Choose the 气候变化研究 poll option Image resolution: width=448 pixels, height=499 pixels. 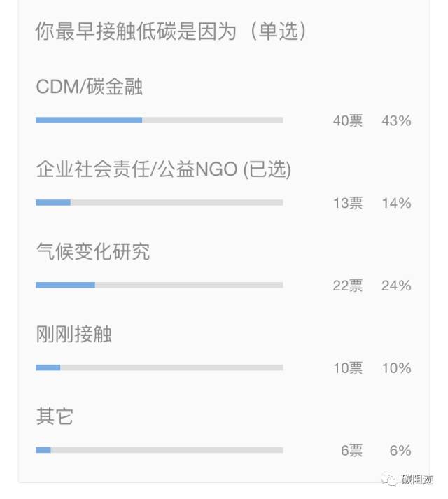(x=92, y=251)
